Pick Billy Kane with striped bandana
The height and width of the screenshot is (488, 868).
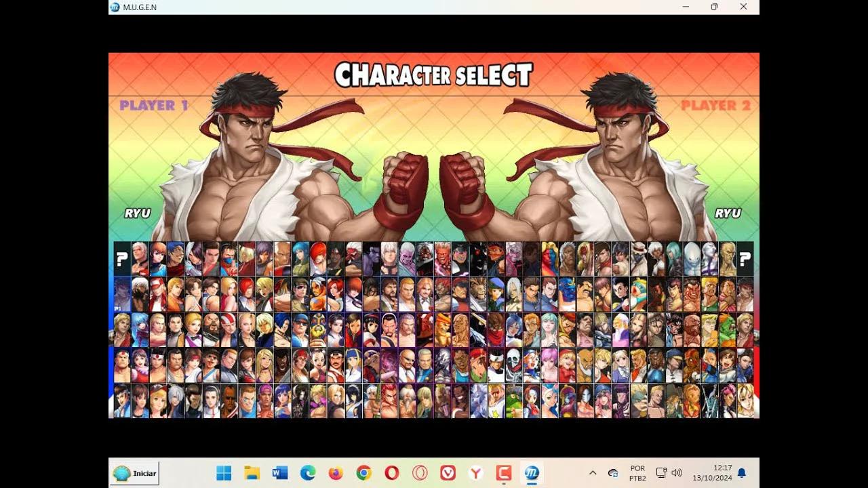coord(229,329)
